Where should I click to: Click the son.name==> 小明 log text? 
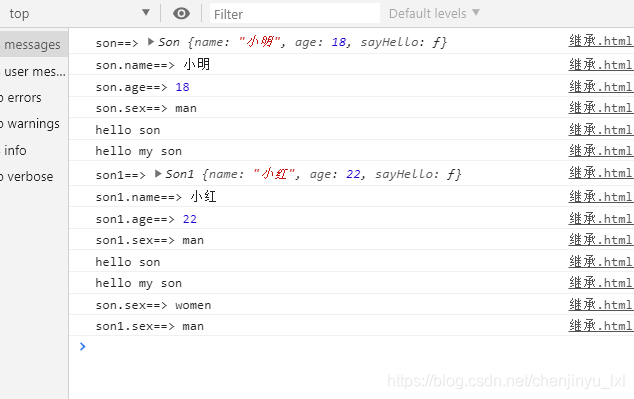click(x=152, y=65)
